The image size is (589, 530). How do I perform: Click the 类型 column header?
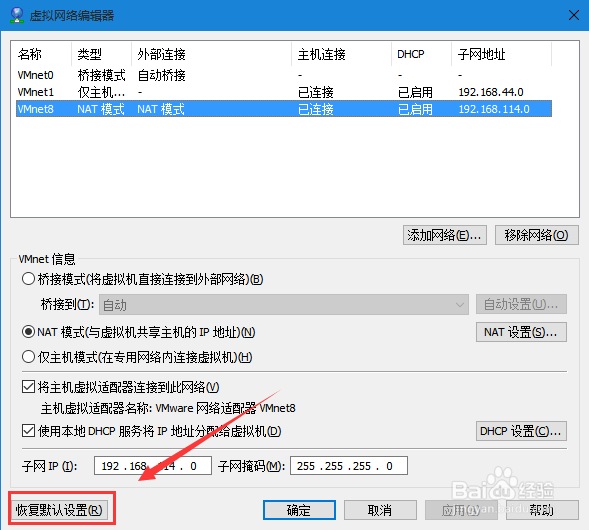[x=101, y=54]
